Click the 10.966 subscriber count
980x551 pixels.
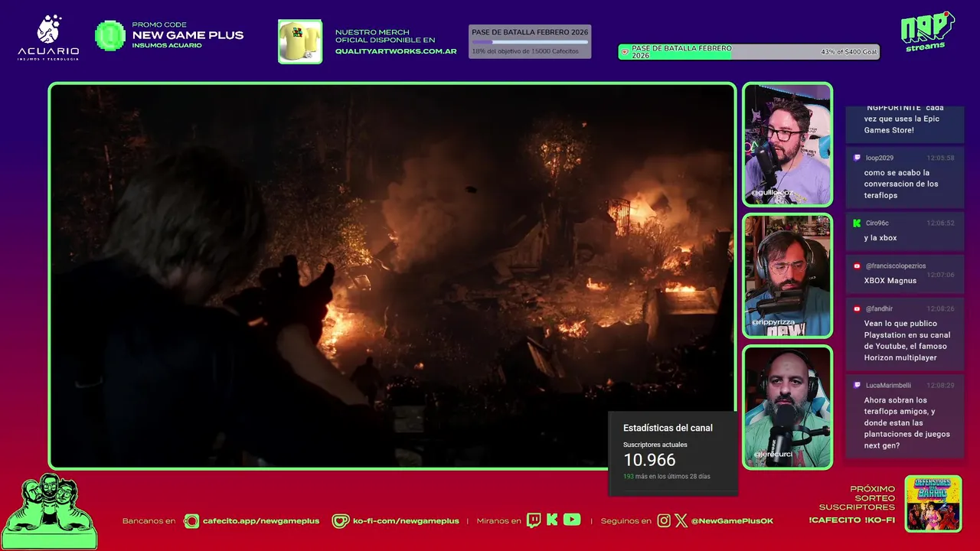649,460
